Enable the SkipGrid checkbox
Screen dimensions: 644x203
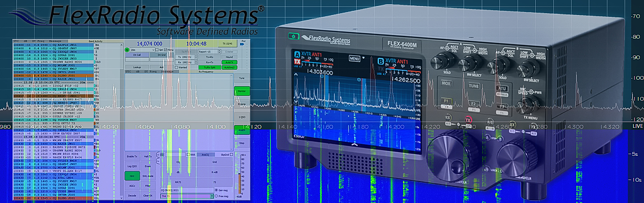[231, 155]
